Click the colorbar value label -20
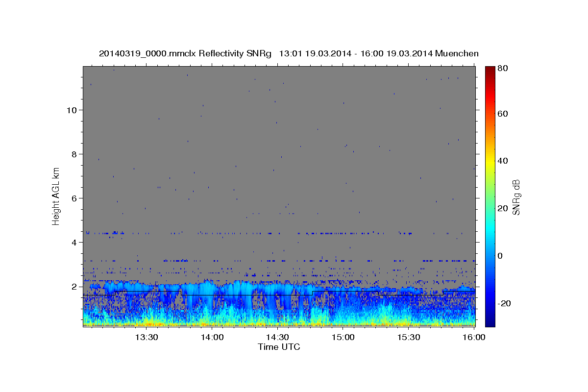Viewport: 588px width, 392px height. click(x=503, y=303)
